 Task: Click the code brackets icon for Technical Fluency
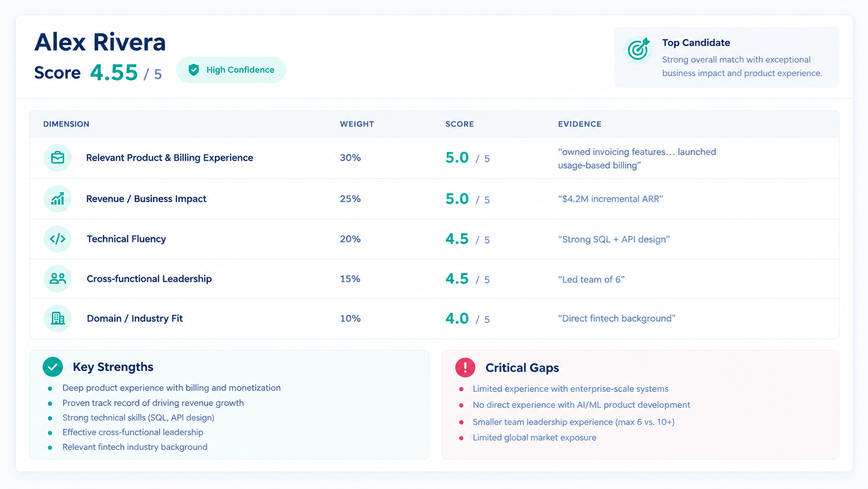pos(58,239)
